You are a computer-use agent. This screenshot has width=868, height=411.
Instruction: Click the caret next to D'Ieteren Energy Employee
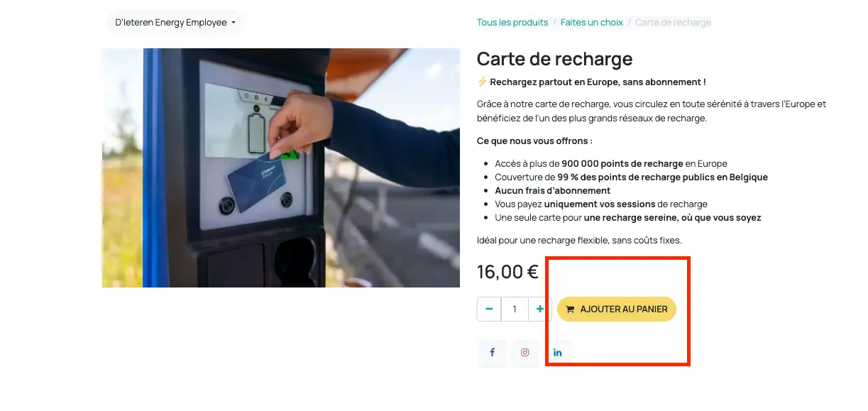tap(234, 23)
